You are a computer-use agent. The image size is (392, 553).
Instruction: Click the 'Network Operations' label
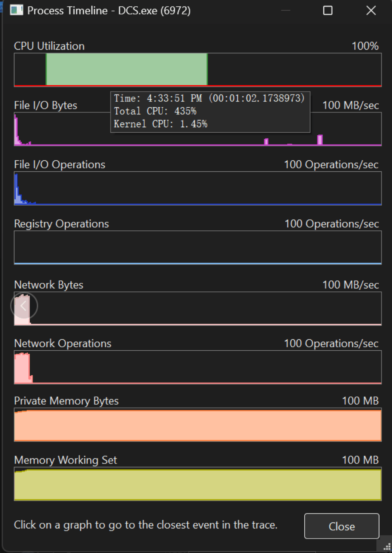pyautogui.click(x=63, y=344)
